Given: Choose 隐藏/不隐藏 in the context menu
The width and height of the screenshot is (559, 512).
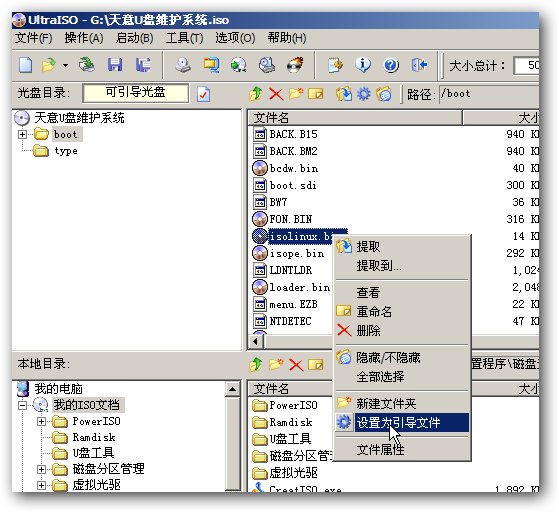Looking at the screenshot, I should click(x=402, y=358).
